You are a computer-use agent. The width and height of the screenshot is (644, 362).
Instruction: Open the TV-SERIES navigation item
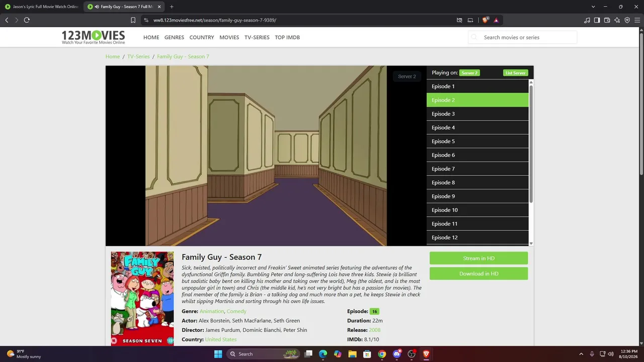click(257, 37)
